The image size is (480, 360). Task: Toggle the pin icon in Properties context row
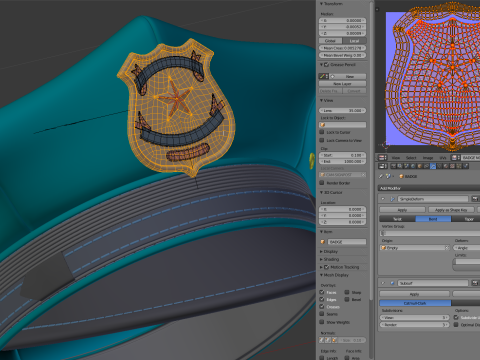click(381, 176)
